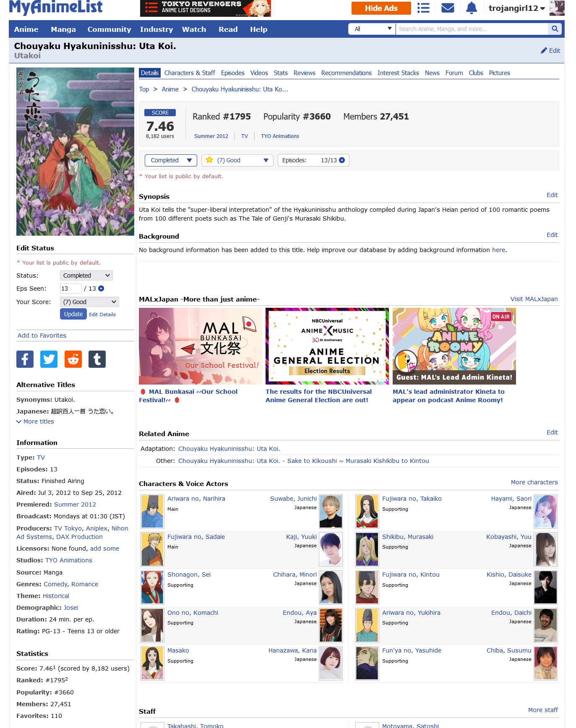Click More characters link

(x=534, y=482)
